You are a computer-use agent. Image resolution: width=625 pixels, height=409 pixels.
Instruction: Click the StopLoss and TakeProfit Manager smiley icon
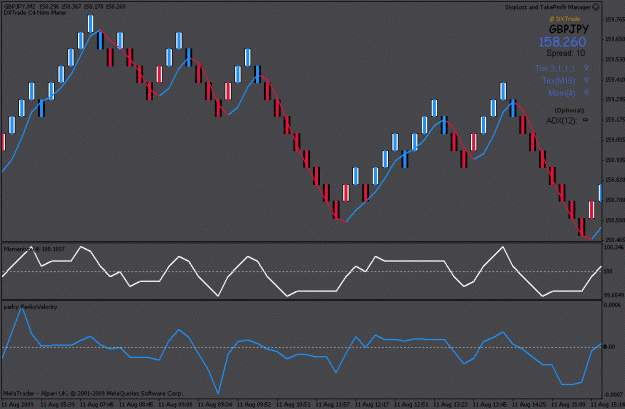point(596,7)
